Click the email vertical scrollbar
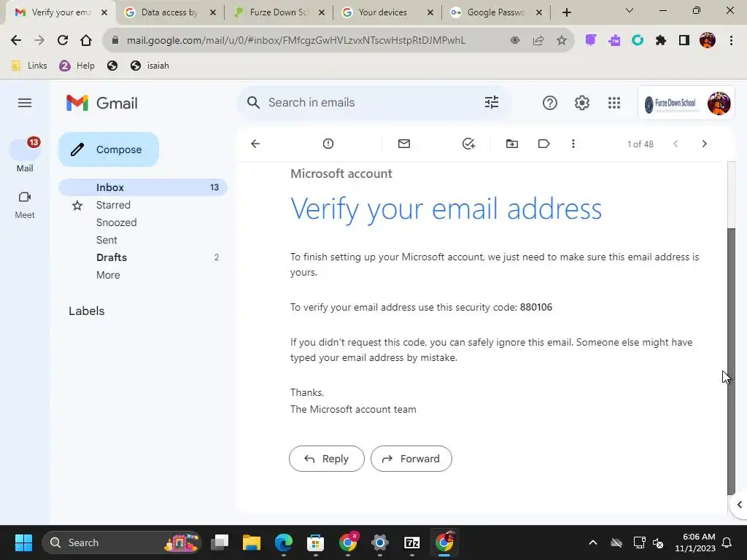747x560 pixels. click(x=731, y=361)
